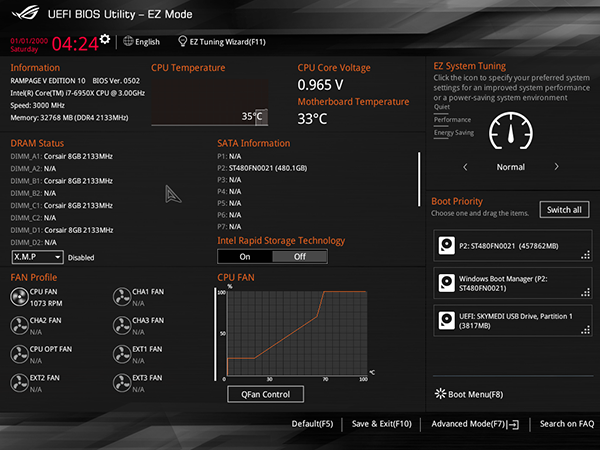Screen dimensions: 600x450
Task: Click the BIOS Ver. 0502 text
Action: [x=116, y=81]
